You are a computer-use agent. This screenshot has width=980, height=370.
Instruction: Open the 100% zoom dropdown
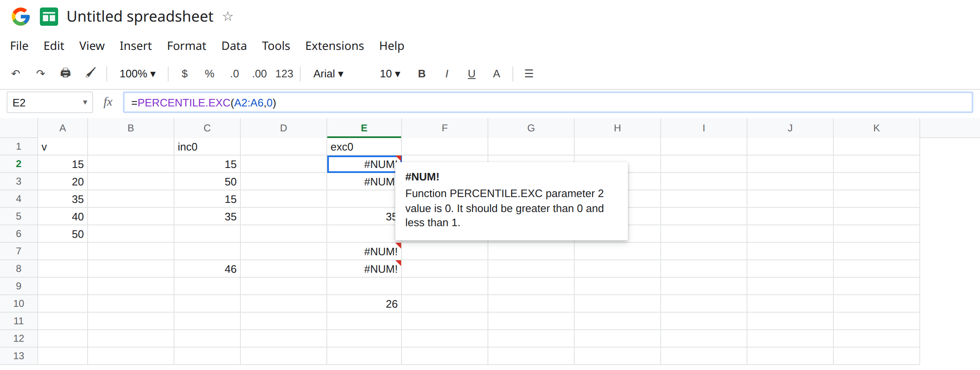[137, 74]
